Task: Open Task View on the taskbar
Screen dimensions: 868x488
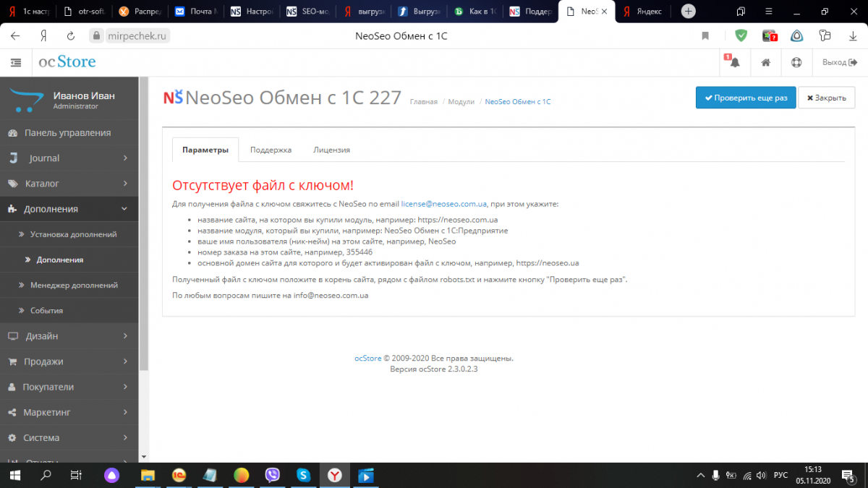Action: (x=75, y=475)
